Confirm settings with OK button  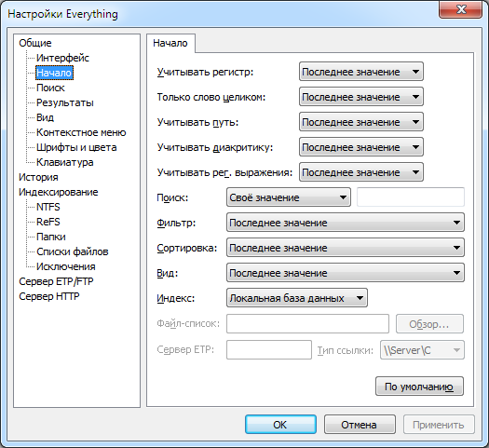pyautogui.click(x=280, y=425)
